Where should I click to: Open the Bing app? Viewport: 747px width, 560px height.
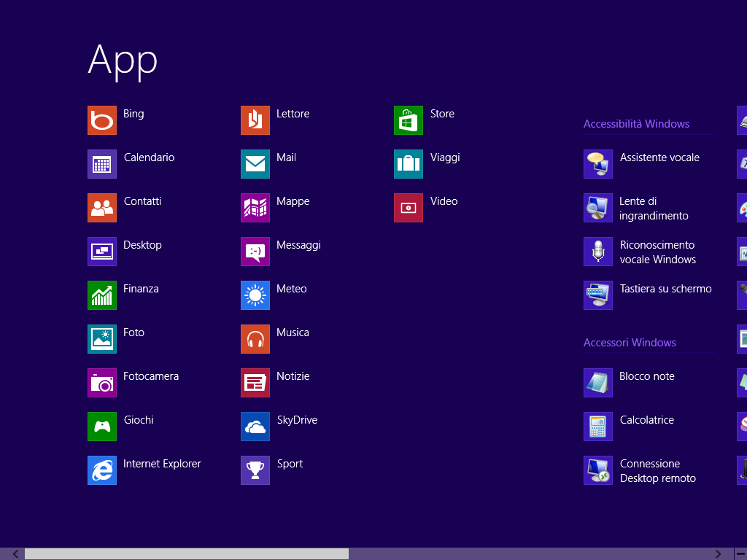pos(102,120)
